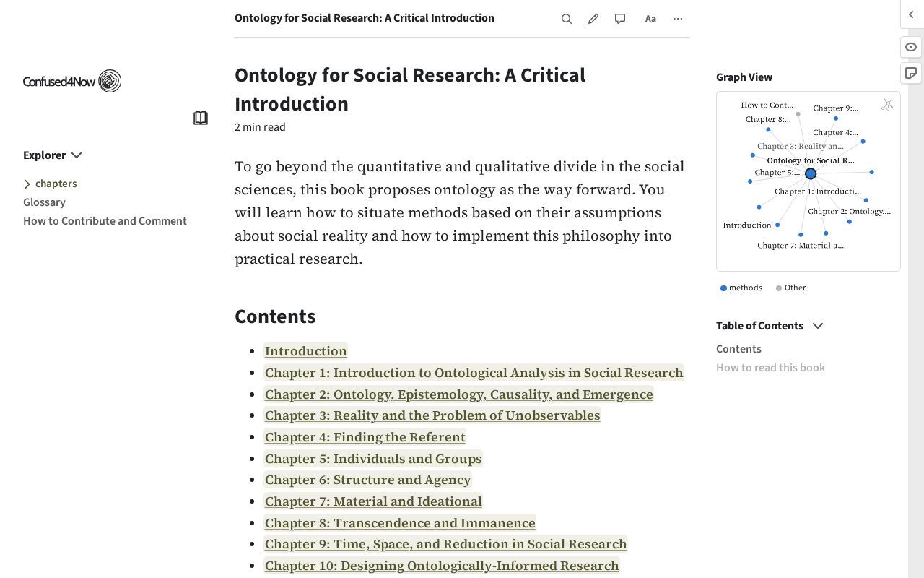
Task: Click the eye icon on right edge
Action: (911, 47)
